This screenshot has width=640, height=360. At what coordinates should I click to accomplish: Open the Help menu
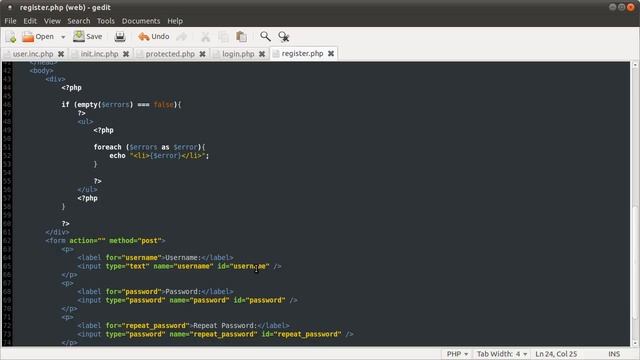tap(175, 21)
